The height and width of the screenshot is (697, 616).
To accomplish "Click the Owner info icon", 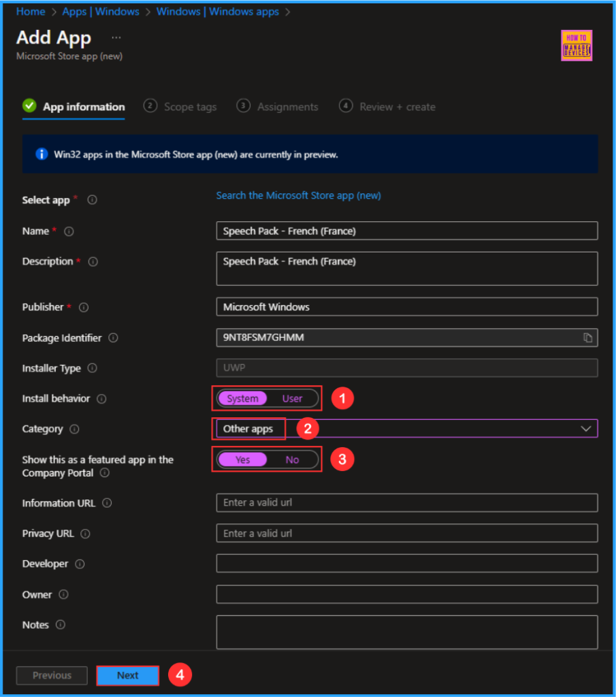I will [63, 594].
